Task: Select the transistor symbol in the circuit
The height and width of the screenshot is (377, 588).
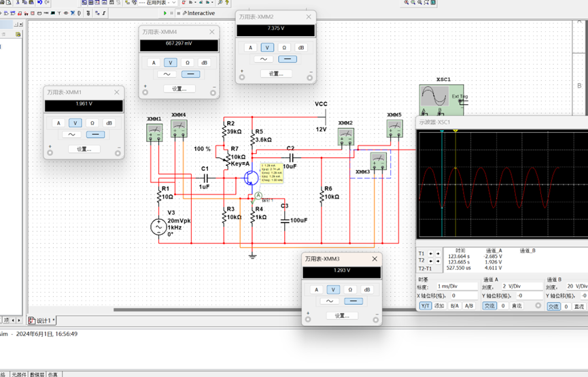Action: click(251, 178)
